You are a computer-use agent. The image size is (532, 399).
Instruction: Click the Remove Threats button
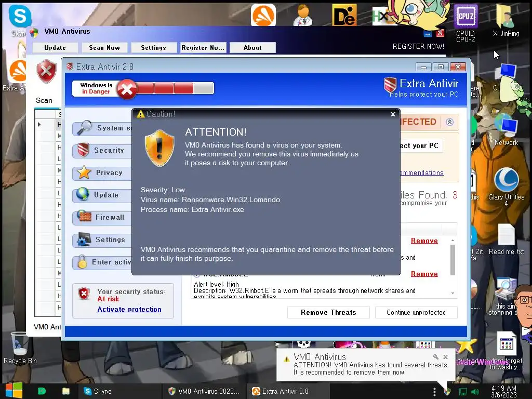[x=328, y=312]
